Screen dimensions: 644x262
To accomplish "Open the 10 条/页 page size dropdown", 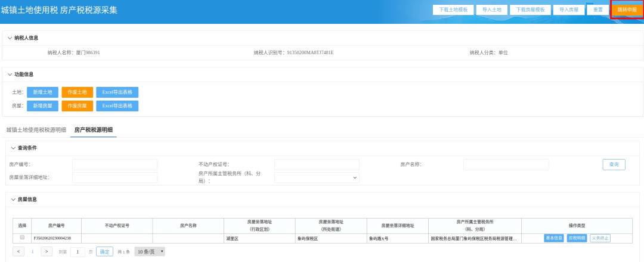I will (x=150, y=251).
